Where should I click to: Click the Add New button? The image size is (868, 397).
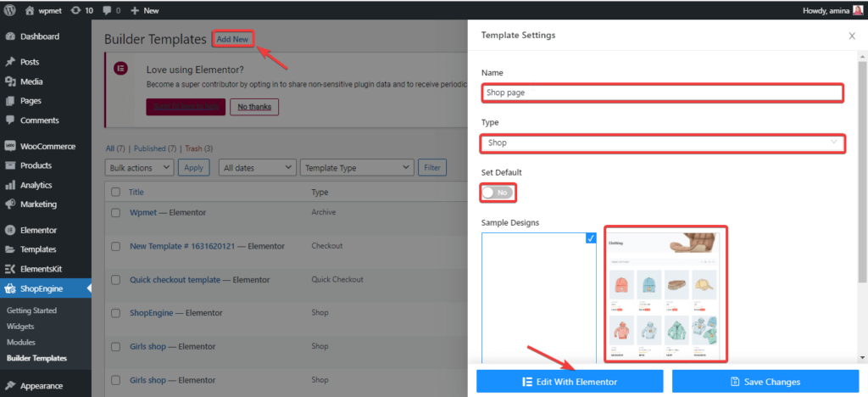click(x=233, y=40)
